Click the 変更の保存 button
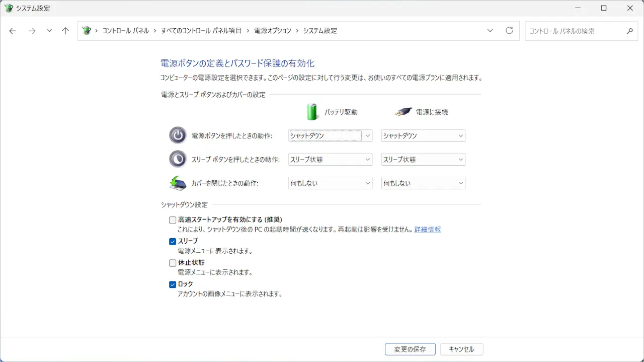Viewport: 644px width, 362px height. pyautogui.click(x=410, y=349)
